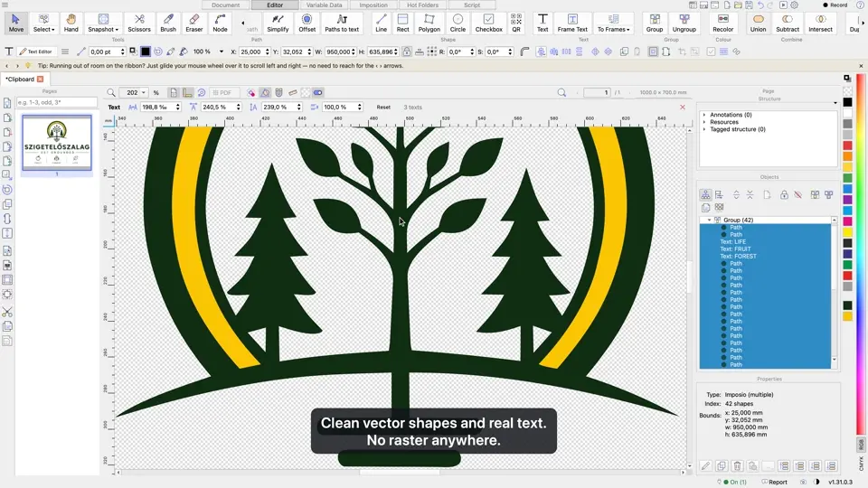
Task: Click the Reset text scaling button
Action: (383, 108)
